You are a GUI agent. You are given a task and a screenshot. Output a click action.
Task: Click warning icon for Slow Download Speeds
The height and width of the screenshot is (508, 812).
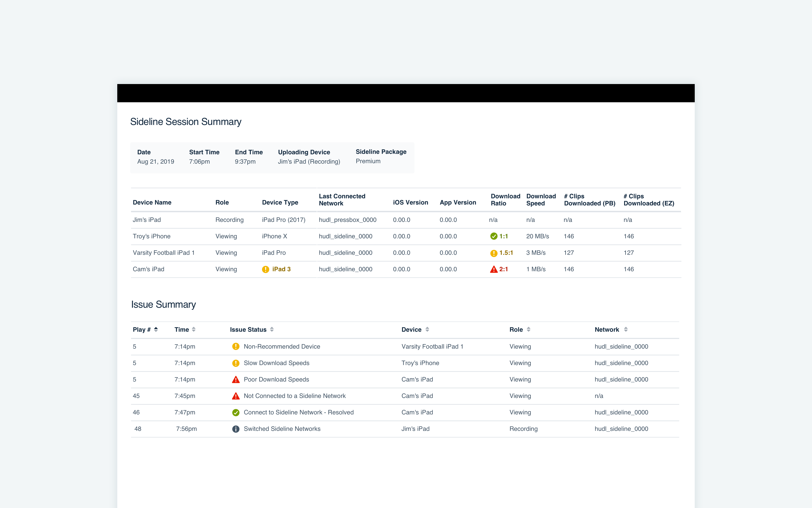(x=236, y=363)
